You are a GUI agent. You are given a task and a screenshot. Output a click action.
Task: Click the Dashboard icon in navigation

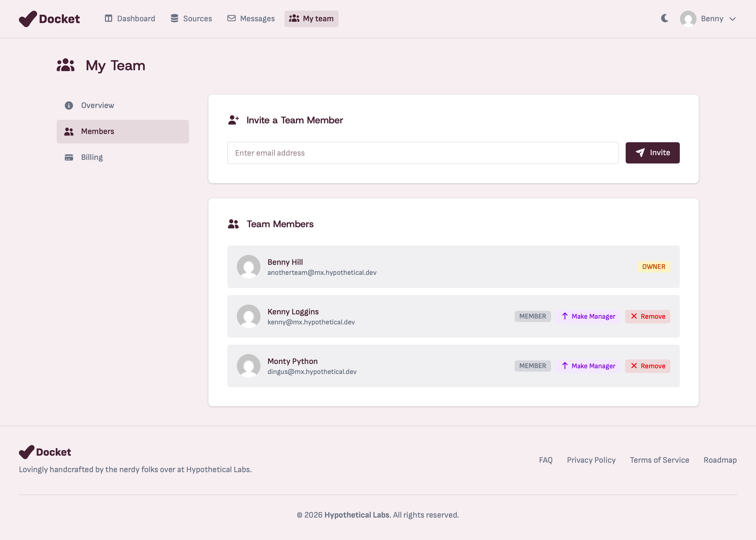point(108,18)
